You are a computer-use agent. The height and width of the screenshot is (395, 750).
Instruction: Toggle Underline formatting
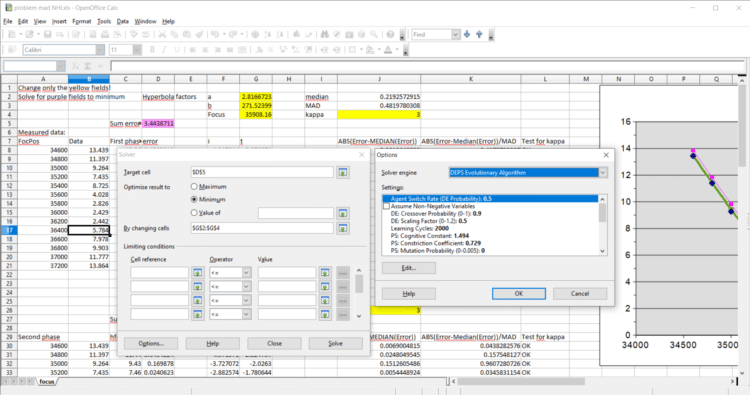pyautogui.click(x=176, y=50)
